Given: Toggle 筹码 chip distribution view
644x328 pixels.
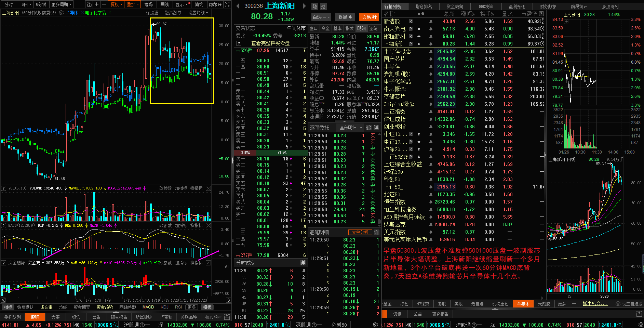Looking at the screenshot, I should [x=148, y=4].
